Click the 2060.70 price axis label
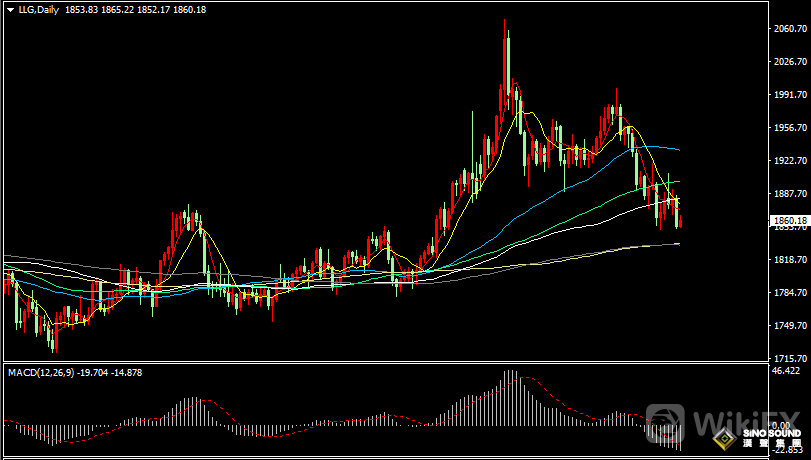Viewport: 811px width, 460px height. tap(791, 29)
